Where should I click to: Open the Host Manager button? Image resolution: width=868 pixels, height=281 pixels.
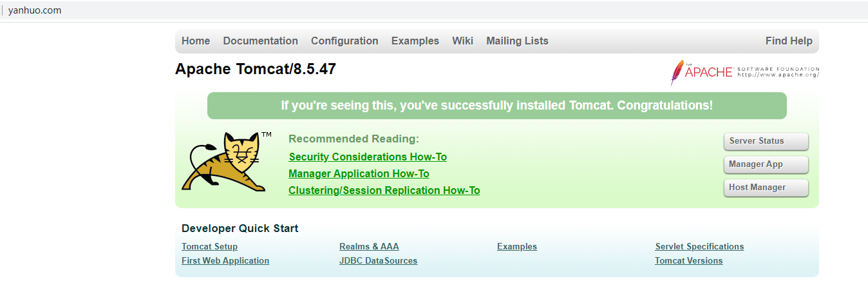[766, 188]
